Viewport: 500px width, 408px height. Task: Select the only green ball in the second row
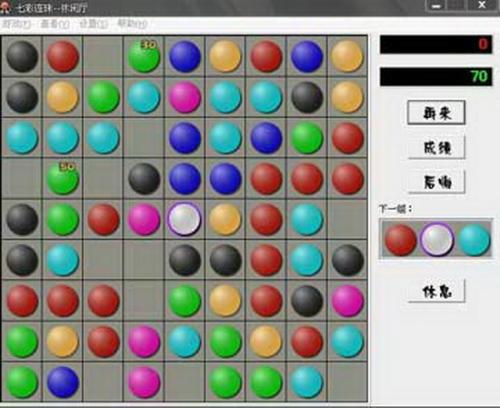point(103,97)
